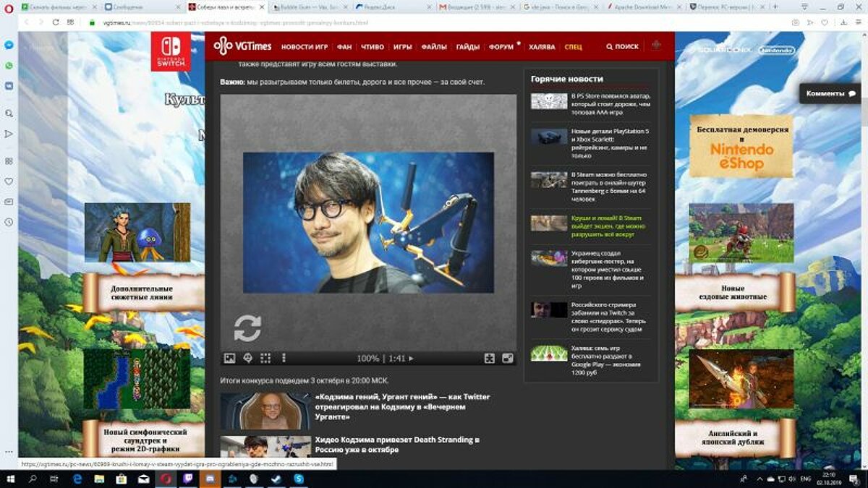
Task: Open the Tannenberg Steam news thumbnail
Action: point(549,180)
